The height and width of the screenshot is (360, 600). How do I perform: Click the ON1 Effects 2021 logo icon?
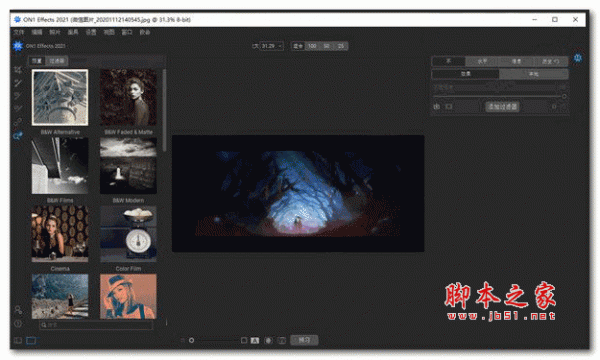pyautogui.click(x=18, y=46)
